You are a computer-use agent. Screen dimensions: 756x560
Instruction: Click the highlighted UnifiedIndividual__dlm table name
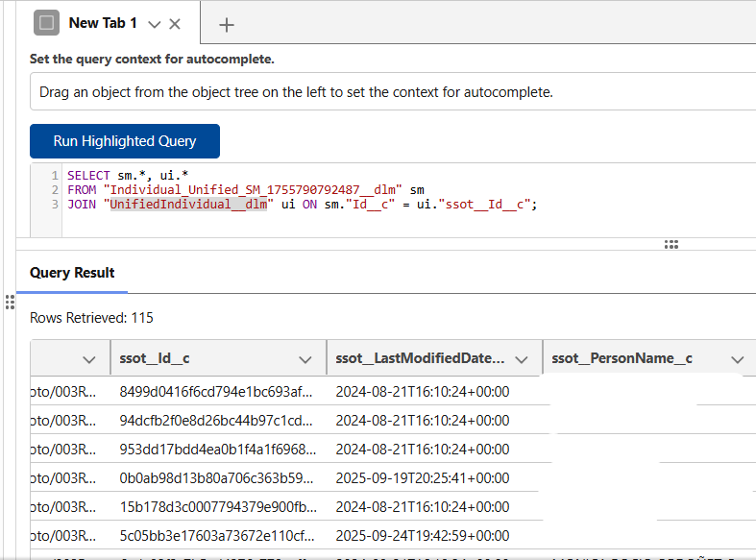[187, 205]
